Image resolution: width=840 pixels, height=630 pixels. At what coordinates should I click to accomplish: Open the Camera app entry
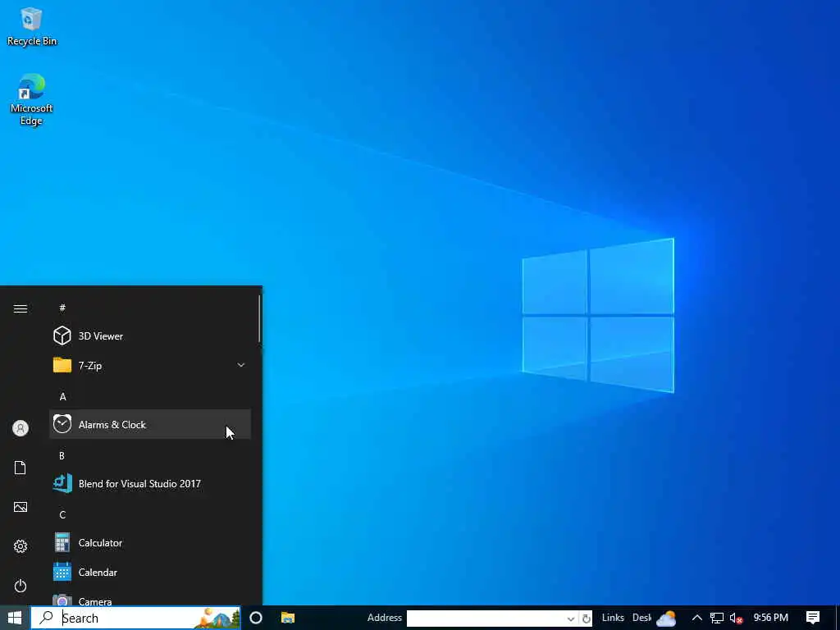[x=150, y=599]
